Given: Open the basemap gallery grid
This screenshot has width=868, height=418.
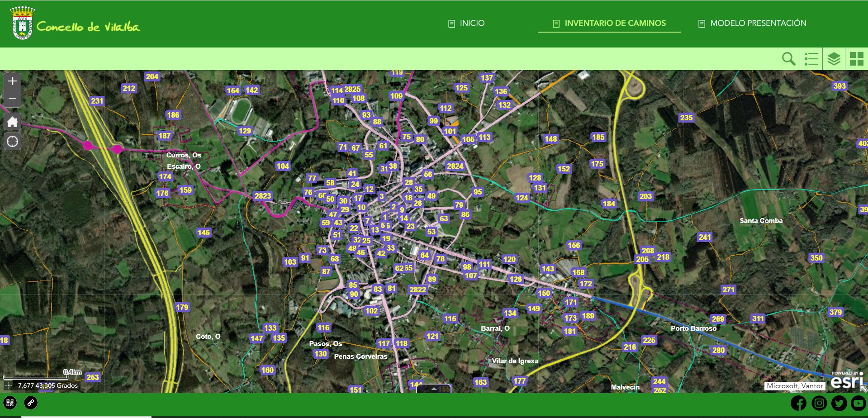Looking at the screenshot, I should click(x=856, y=59).
